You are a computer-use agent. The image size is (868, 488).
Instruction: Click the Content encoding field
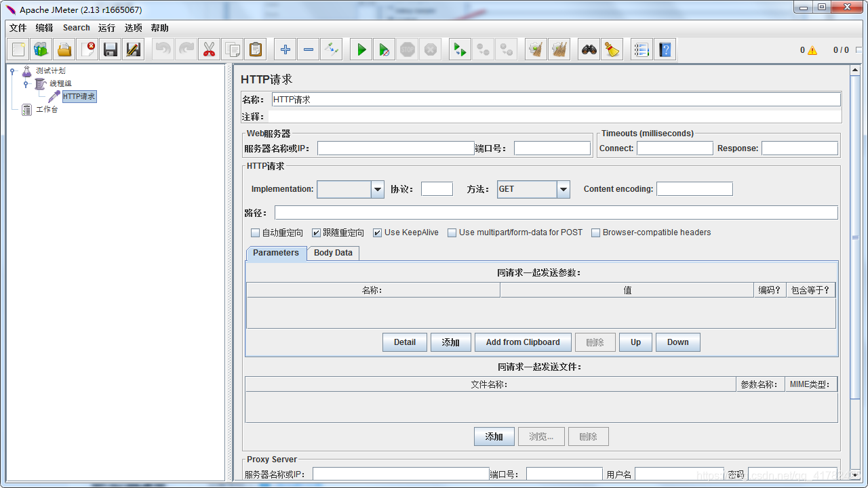point(694,189)
